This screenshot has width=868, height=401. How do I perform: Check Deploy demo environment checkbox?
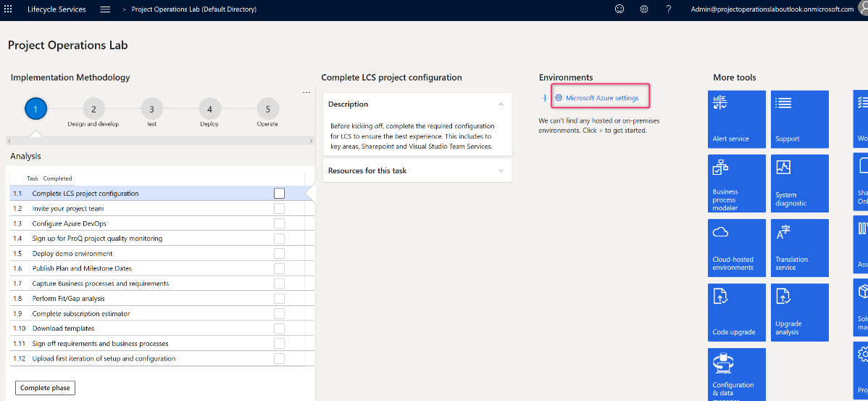280,253
